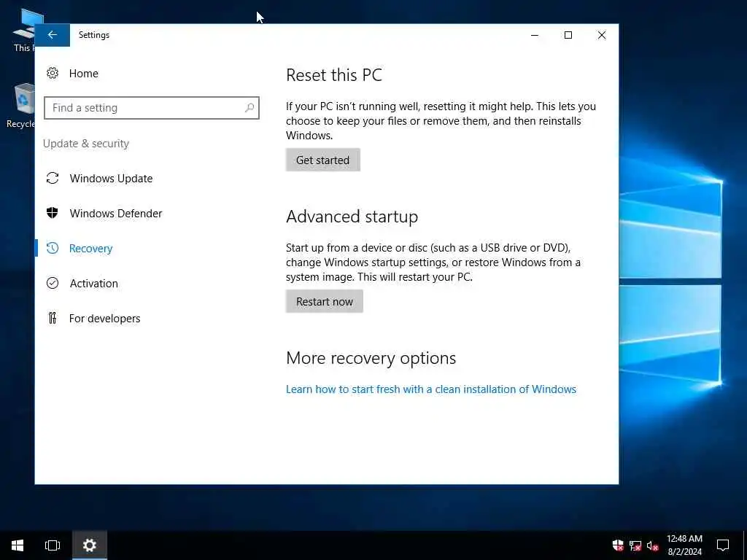Select the Recovery clock icon
The height and width of the screenshot is (560, 747).
pos(53,248)
